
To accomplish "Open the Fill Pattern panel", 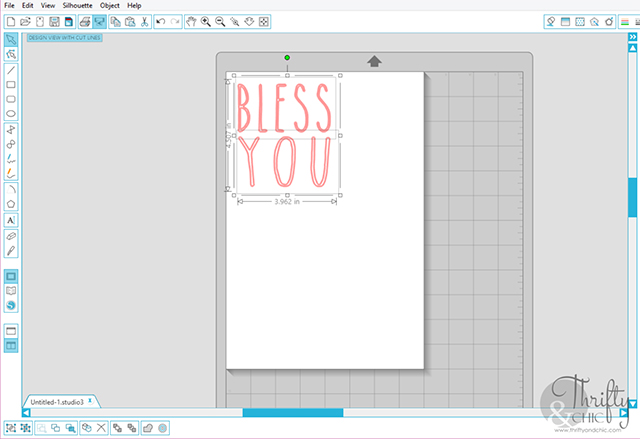I will coord(580,22).
